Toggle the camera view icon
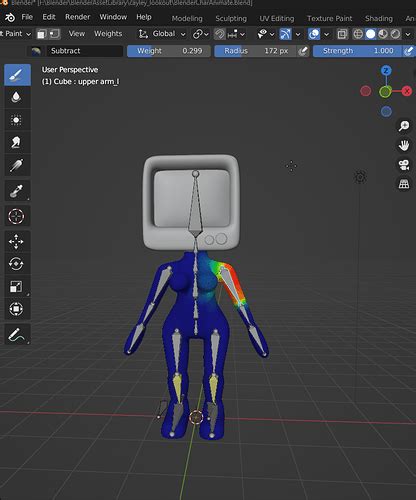 point(404,165)
